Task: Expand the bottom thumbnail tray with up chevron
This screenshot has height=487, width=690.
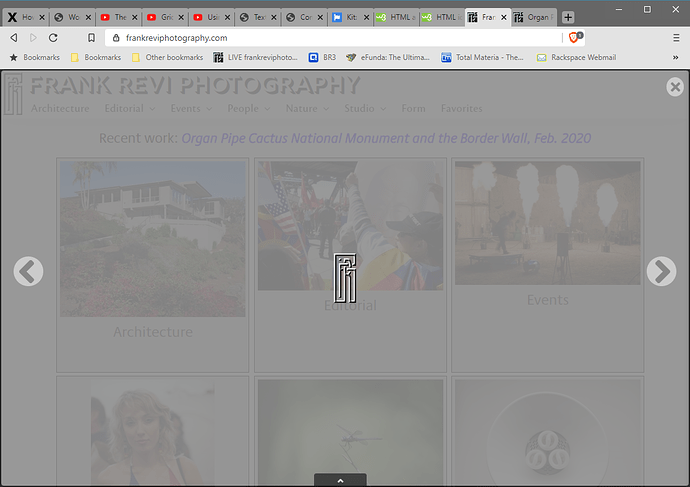Action: (x=340, y=480)
